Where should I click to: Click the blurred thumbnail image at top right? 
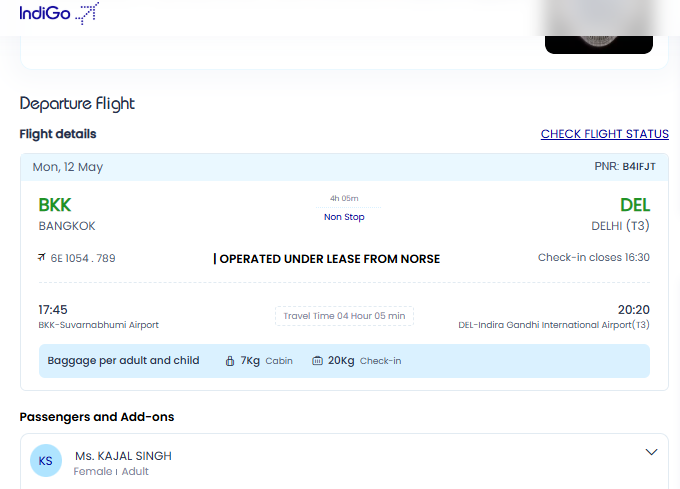click(x=598, y=27)
